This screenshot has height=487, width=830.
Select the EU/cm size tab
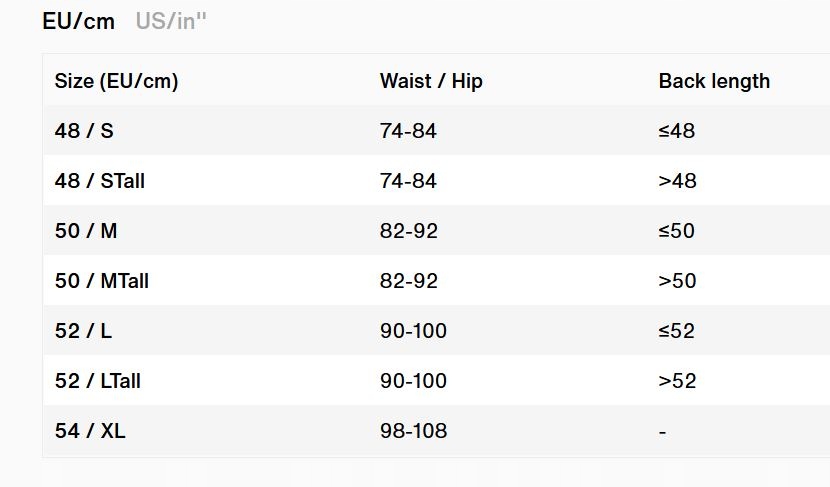coord(78,21)
